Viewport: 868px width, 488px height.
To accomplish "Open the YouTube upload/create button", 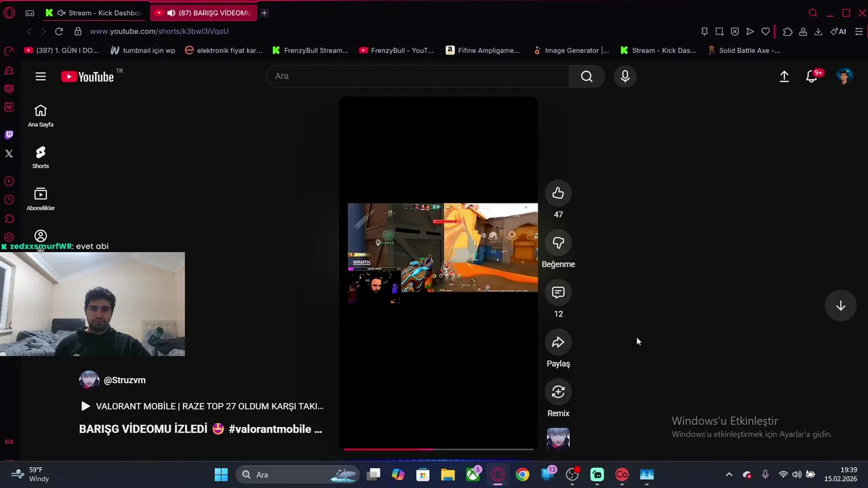I will point(784,77).
